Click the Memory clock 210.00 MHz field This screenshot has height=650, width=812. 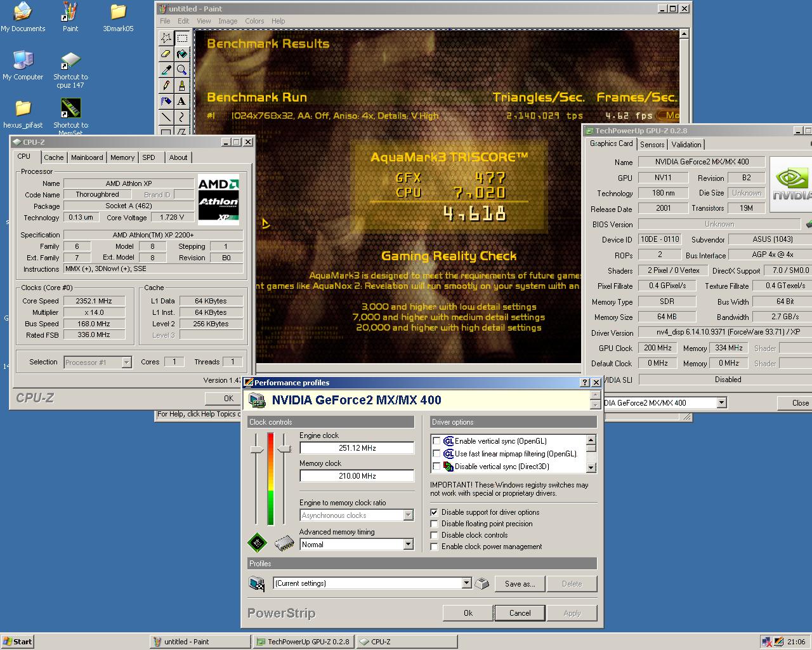pyautogui.click(x=357, y=476)
